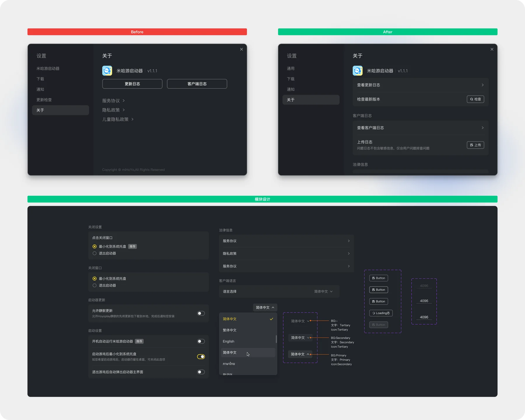Select 通用 in After sidebar
The width and height of the screenshot is (525, 420).
point(311,69)
